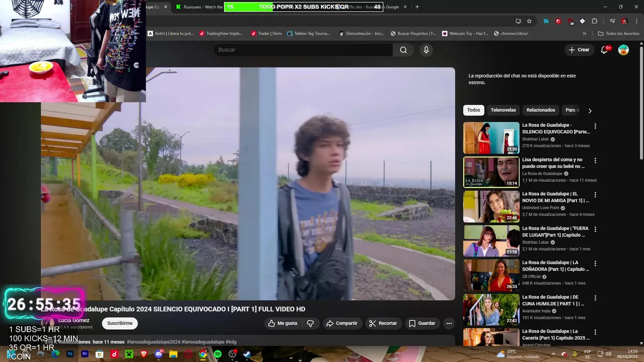Screen dimensions: 644x362
Task: Open EL NOVIO DE MI AMIGA thumbnail
Action: click(491, 206)
